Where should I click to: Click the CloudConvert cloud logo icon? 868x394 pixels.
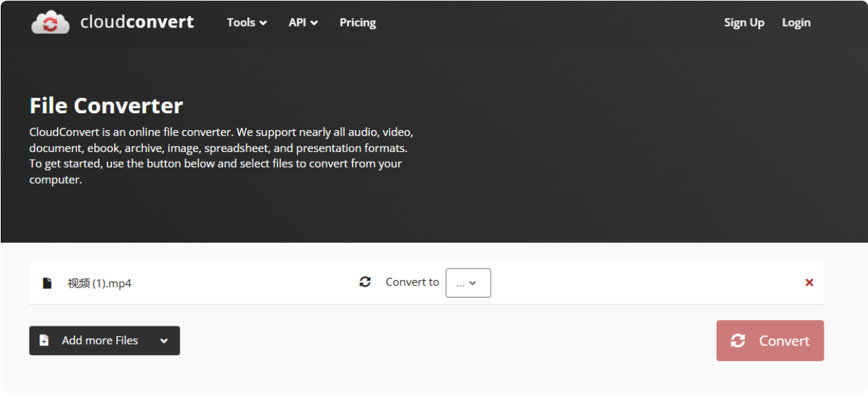pos(51,23)
